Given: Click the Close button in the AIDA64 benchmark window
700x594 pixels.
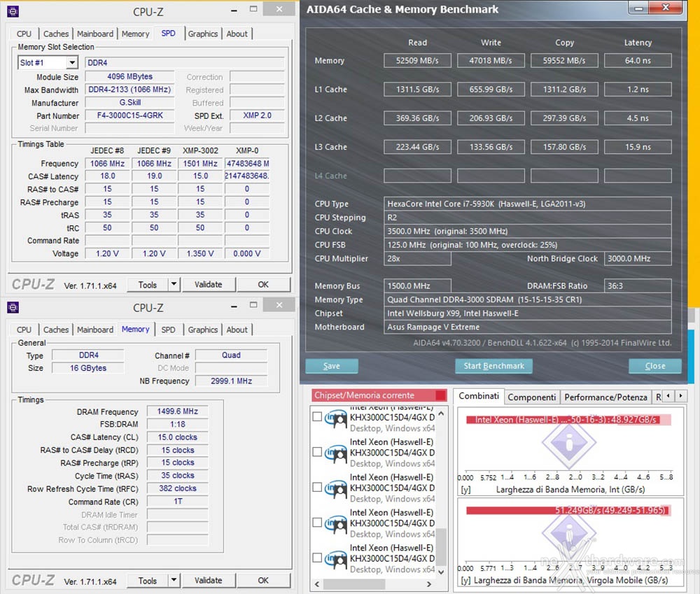Looking at the screenshot, I should point(655,366).
